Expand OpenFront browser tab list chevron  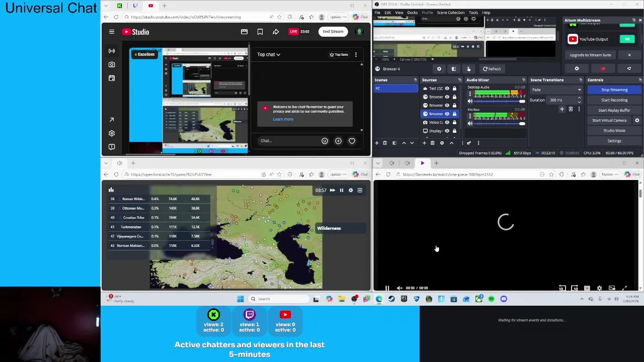[x=106, y=163]
